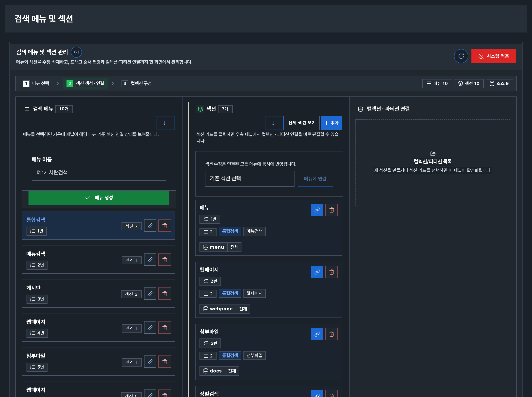Select step 3 컬렉션 구성
Viewport: 532px width, 397px height.
pyautogui.click(x=137, y=83)
